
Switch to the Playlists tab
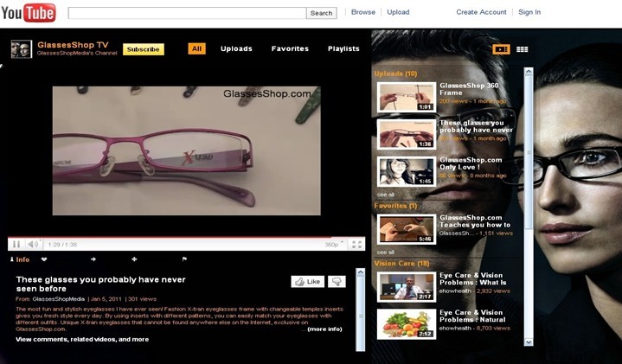pos(343,48)
